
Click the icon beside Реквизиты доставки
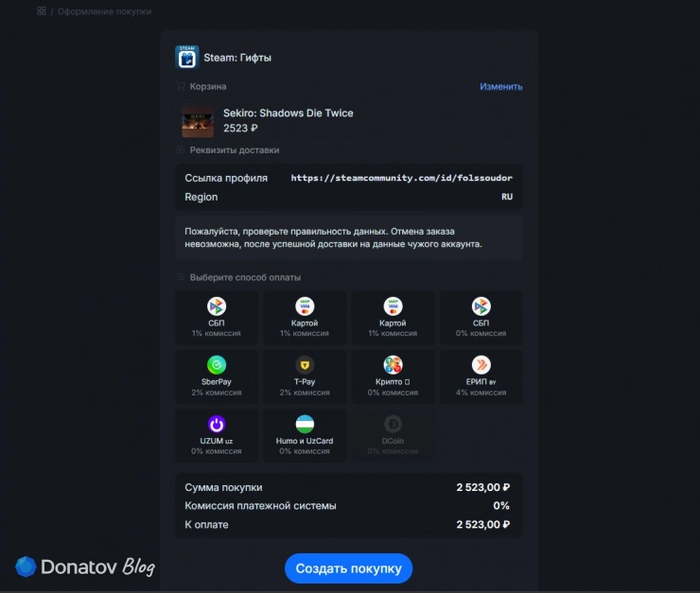(x=181, y=150)
